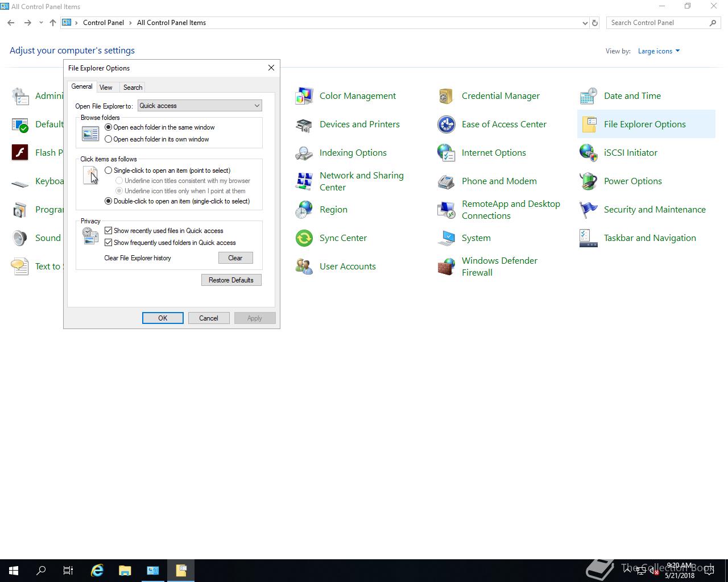Switch to the Search tab
Viewport: 728px width, 582px height.
133,88
